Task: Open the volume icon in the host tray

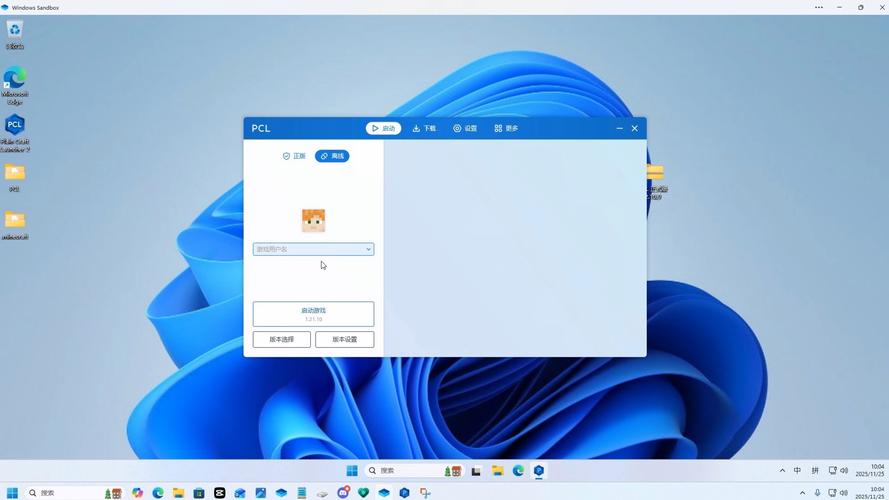Action: click(844, 493)
